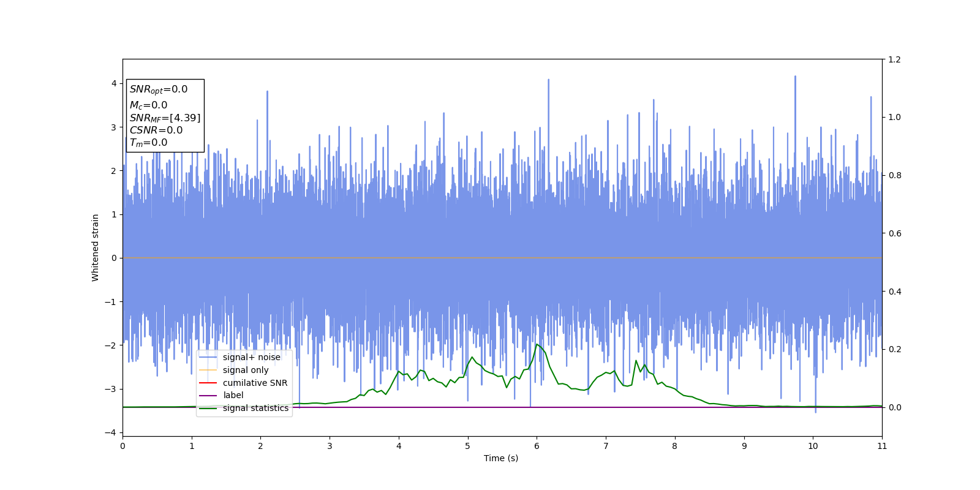Click the CSNR=0.0 annotation text
The height and width of the screenshot is (490, 980).
pyautogui.click(x=156, y=130)
